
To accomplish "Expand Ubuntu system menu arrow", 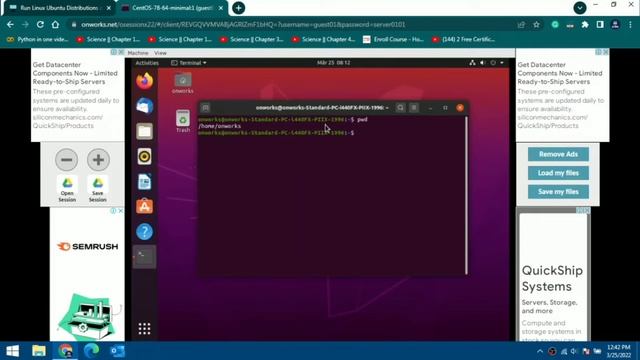I will pos(502,63).
